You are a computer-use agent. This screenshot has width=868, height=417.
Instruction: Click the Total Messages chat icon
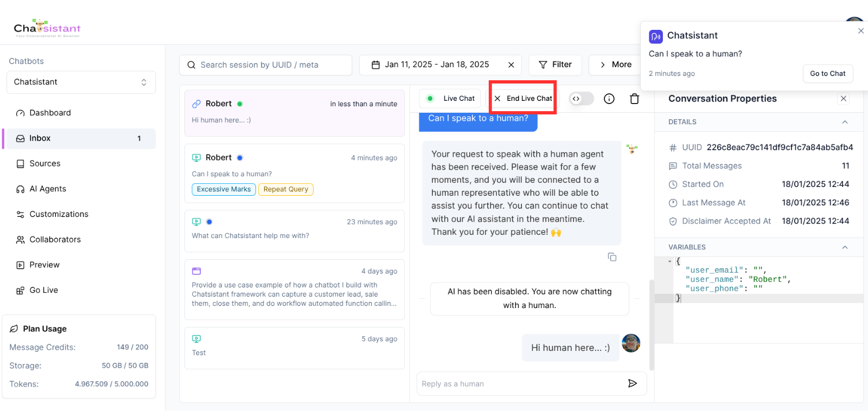pos(673,166)
